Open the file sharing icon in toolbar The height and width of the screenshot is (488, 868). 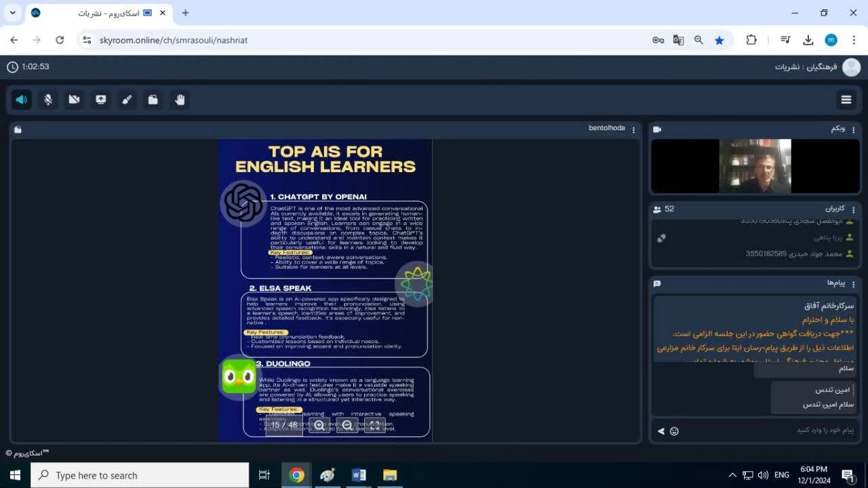[153, 100]
